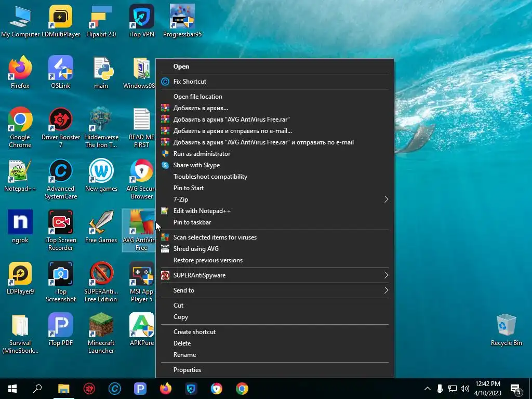The height and width of the screenshot is (399, 532).
Task: Select the SUPERAnti... Free Edition icon
Action: 101,282
